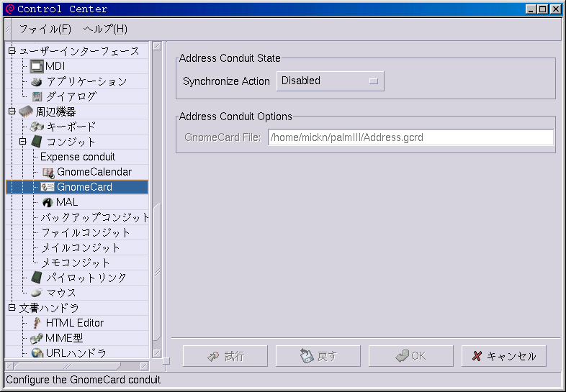
Task: Click the HTML Editor icon in tree
Action: [x=37, y=323]
